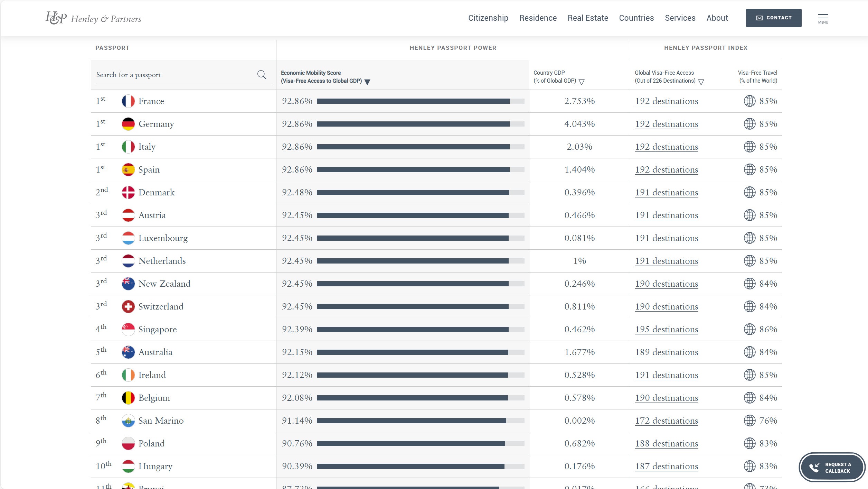Click Germany's 92.86% score bar
The height and width of the screenshot is (489, 868).
pos(421,124)
